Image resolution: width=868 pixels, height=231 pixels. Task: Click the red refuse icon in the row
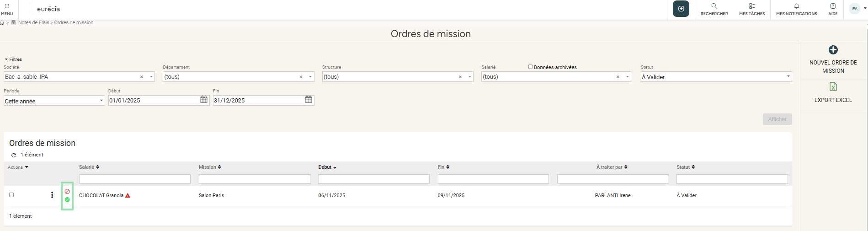(x=67, y=191)
